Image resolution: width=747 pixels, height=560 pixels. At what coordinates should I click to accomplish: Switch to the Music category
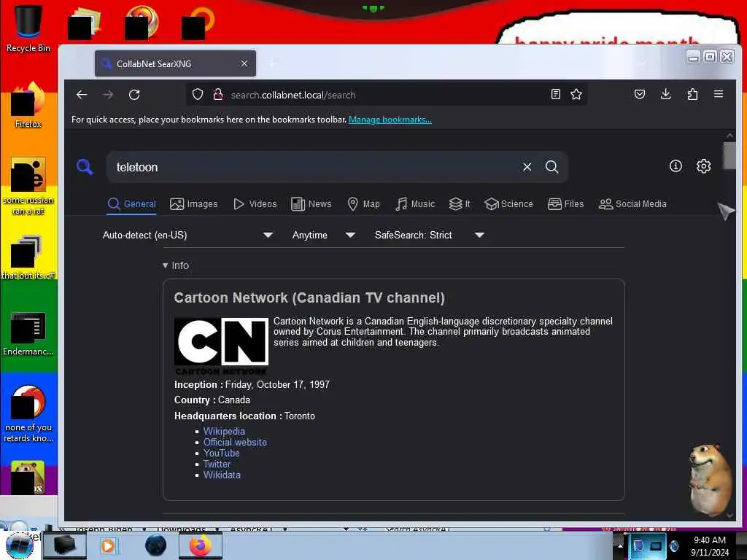[x=415, y=204]
